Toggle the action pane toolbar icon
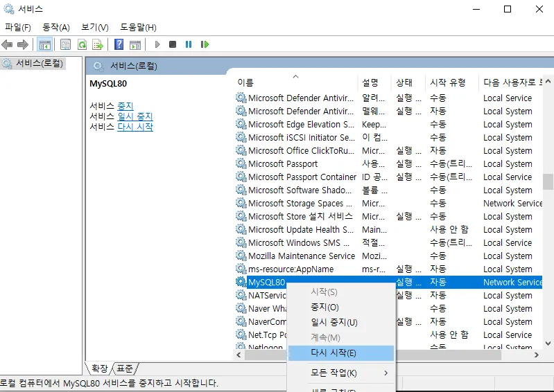554x392 pixels. (x=135, y=44)
